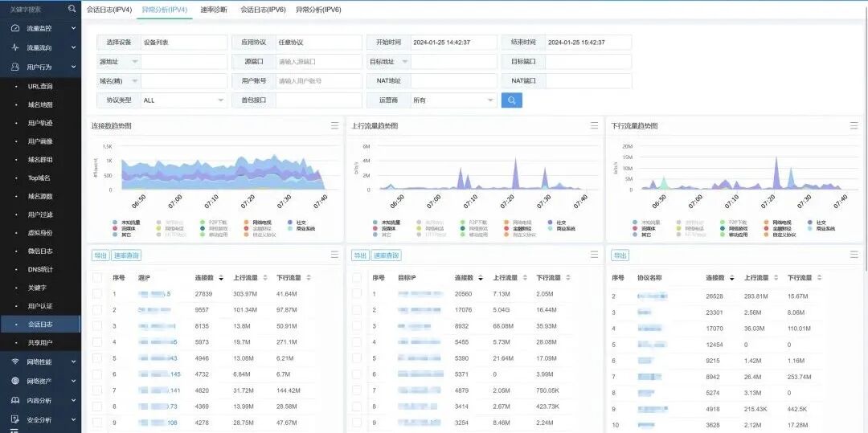Expand the 网络性能 sidebar section chevron
This screenshot has width=868, height=433.
tap(74, 362)
